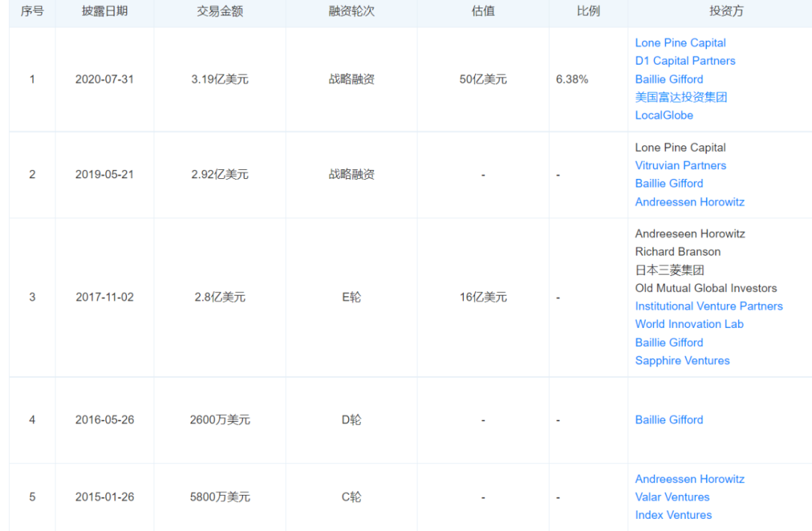Click the 16亿美元 valuation cell
Image resolution: width=812 pixels, height=531 pixels.
[483, 297]
